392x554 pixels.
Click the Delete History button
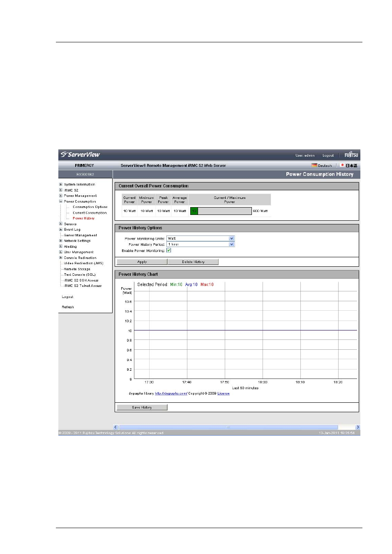click(193, 262)
